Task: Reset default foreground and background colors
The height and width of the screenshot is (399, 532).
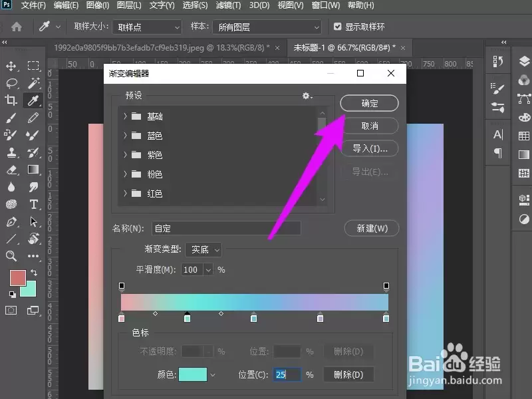Action: coord(13,294)
